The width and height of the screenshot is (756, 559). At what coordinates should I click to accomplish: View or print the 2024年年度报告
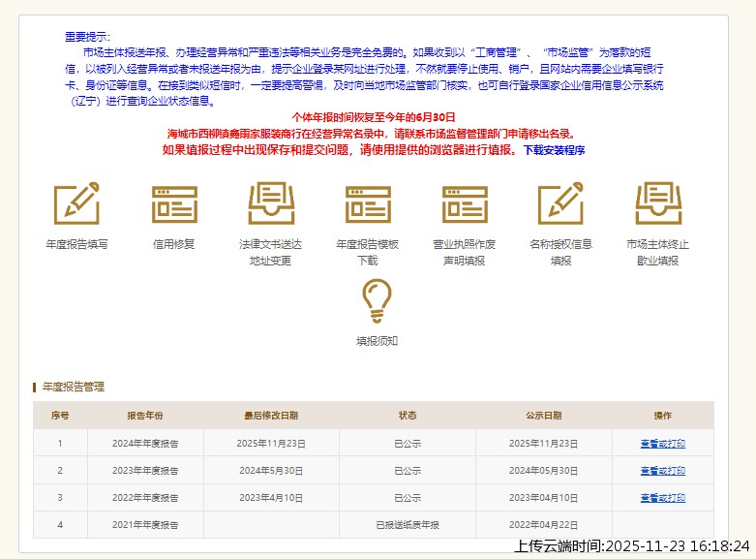pyautogui.click(x=662, y=443)
